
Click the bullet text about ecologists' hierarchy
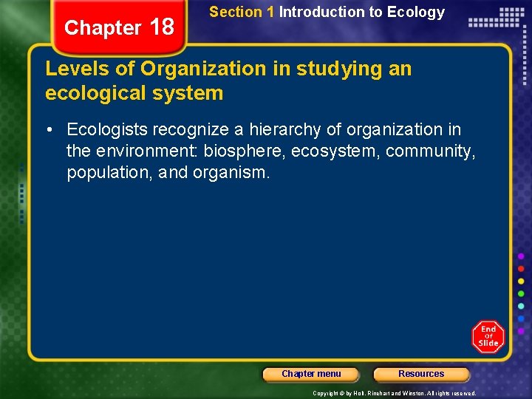point(270,151)
